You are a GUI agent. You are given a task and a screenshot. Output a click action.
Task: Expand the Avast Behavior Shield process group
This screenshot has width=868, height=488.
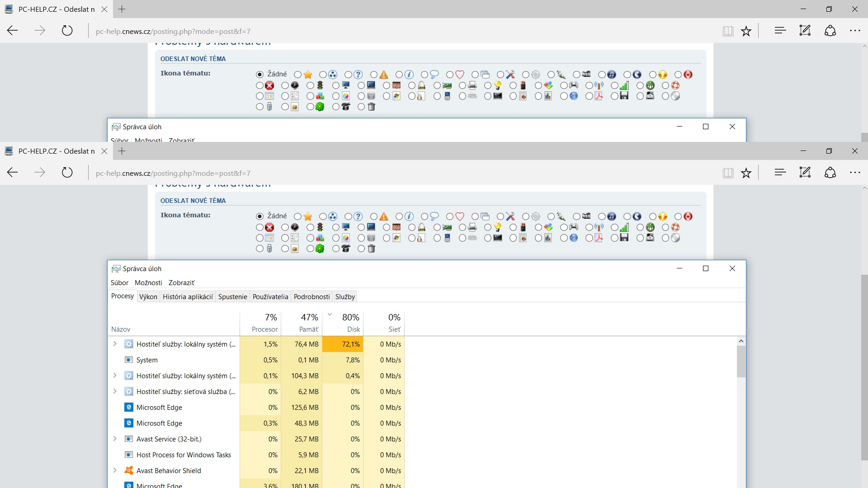tap(115, 470)
